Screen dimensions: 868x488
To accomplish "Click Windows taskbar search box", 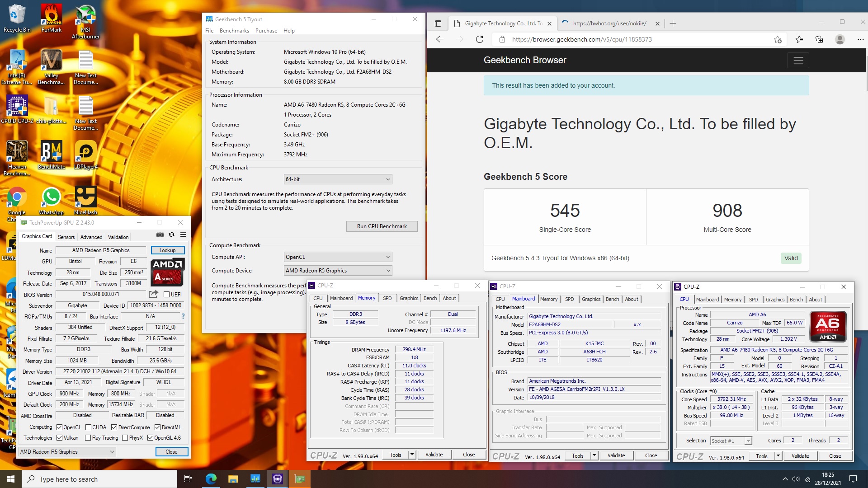I will tap(99, 479).
